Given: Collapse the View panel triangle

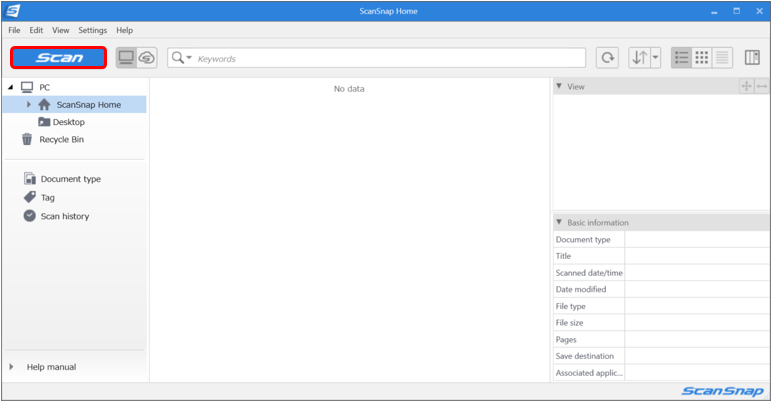Looking at the screenshot, I should (559, 86).
